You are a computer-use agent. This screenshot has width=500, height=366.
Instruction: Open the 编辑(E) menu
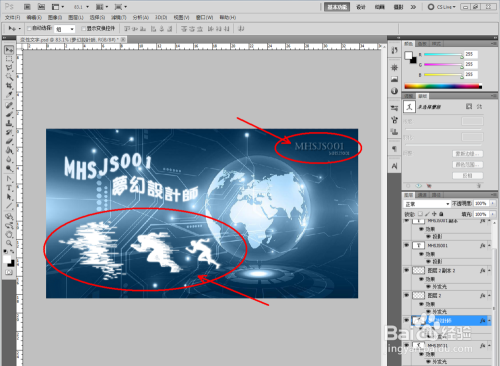click(34, 17)
